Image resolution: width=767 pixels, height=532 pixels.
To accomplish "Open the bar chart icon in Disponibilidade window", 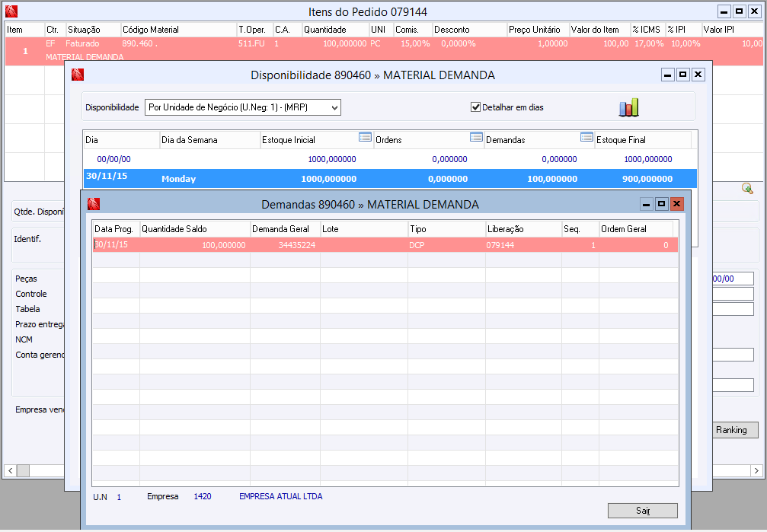I will coord(629,107).
